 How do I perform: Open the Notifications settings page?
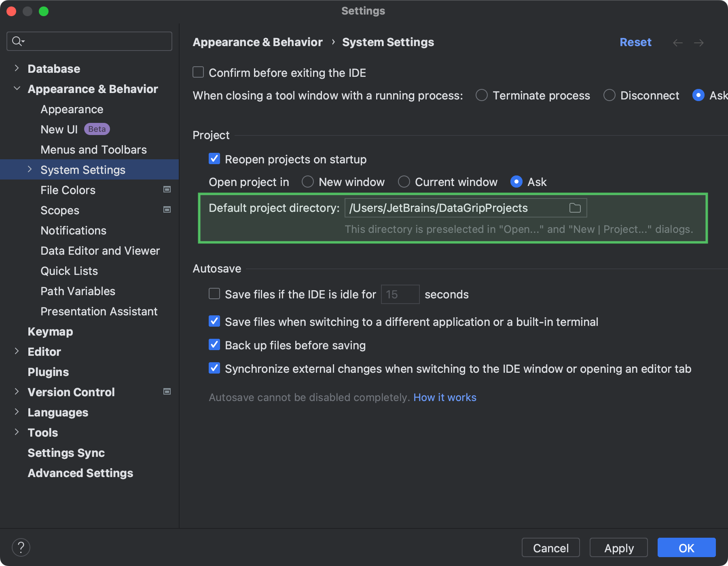pos(73,230)
